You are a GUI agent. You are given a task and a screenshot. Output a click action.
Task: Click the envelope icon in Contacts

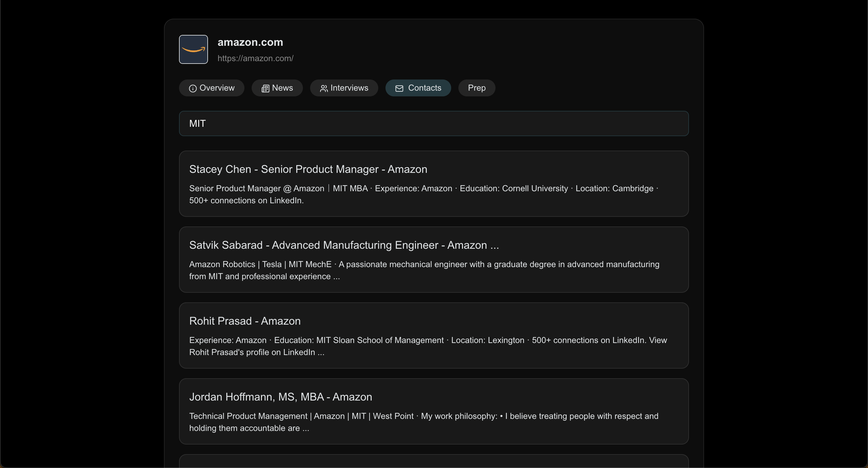pyautogui.click(x=399, y=89)
